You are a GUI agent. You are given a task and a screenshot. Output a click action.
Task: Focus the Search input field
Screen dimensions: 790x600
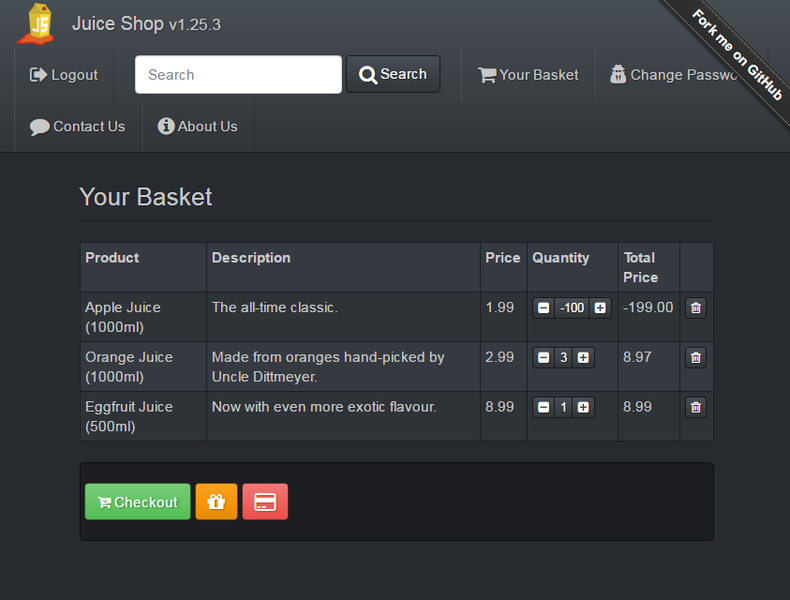click(238, 75)
